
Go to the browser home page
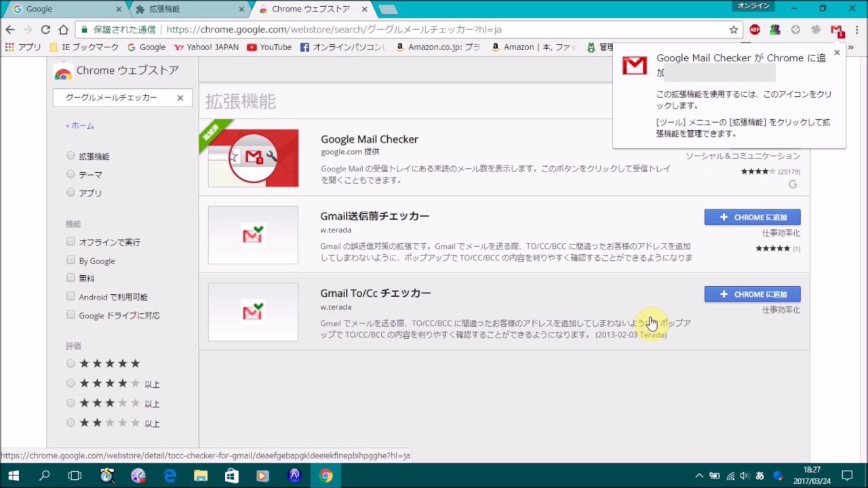(x=63, y=30)
